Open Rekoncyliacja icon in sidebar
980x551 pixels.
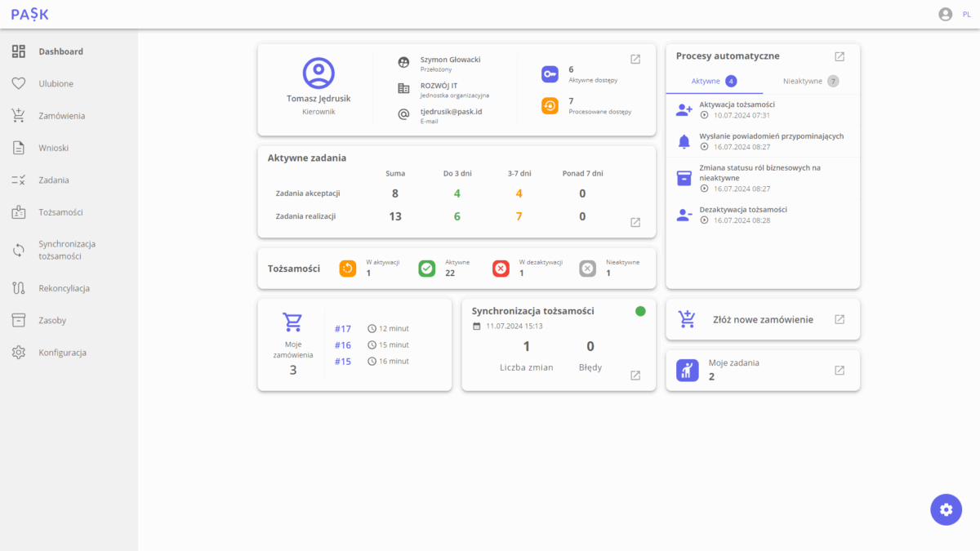(x=19, y=288)
